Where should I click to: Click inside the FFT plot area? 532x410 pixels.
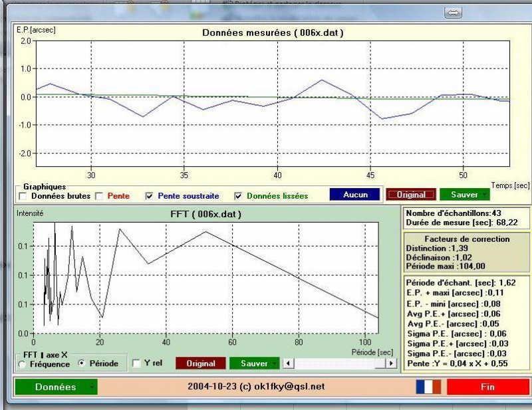click(x=206, y=278)
